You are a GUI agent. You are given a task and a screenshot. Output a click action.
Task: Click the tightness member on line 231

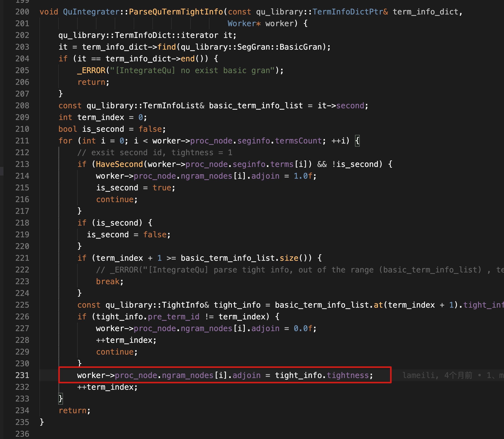(348, 375)
